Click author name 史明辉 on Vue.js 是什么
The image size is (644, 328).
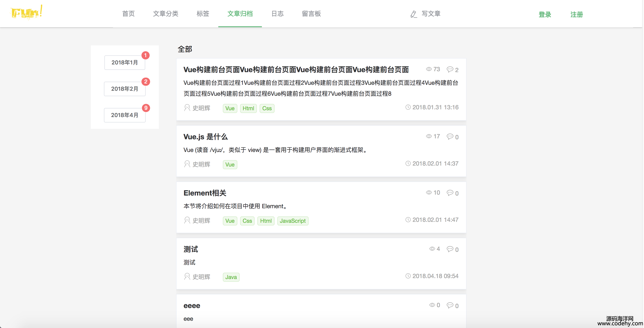(x=201, y=164)
